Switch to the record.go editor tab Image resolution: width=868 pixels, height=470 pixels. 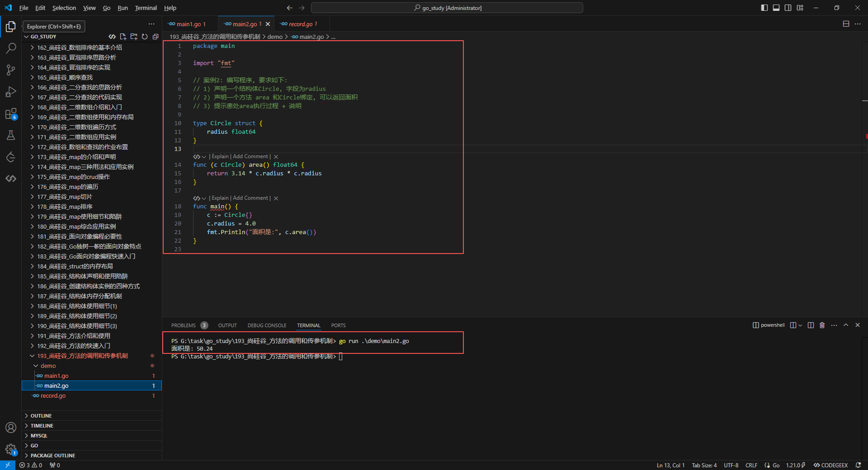303,24
